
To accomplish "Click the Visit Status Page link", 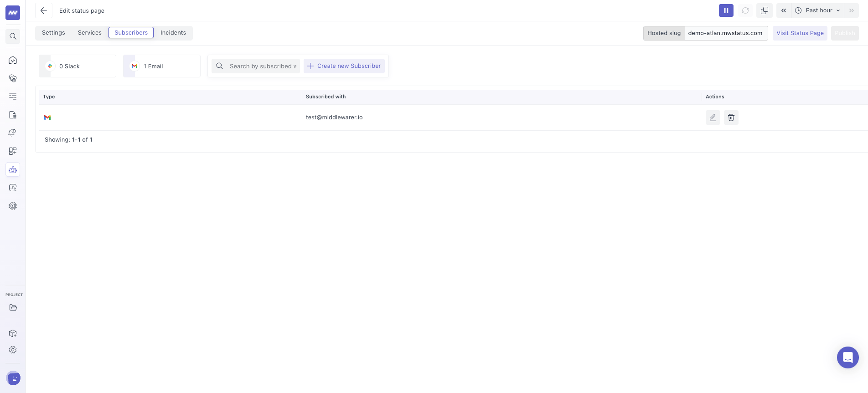I will (x=800, y=33).
